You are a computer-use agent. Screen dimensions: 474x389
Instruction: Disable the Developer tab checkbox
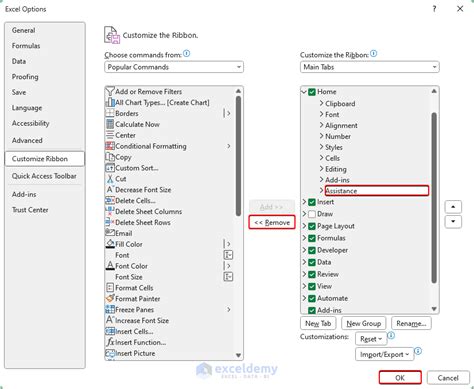coord(312,250)
